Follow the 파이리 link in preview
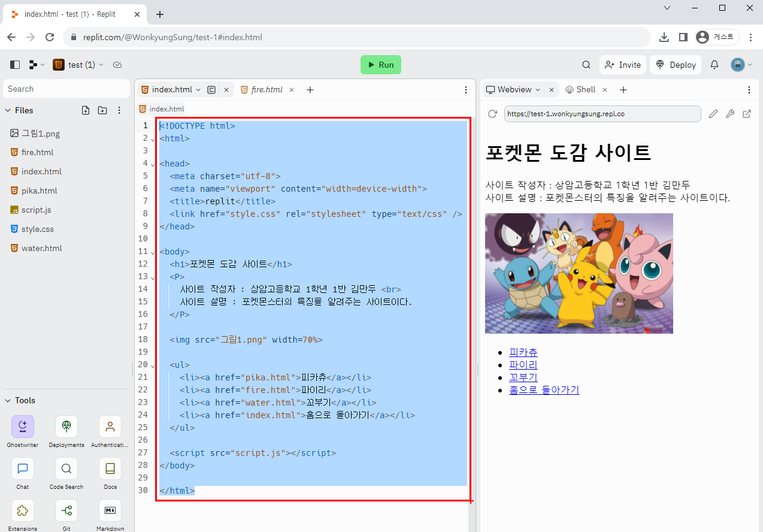This screenshot has width=763, height=532. [523, 365]
